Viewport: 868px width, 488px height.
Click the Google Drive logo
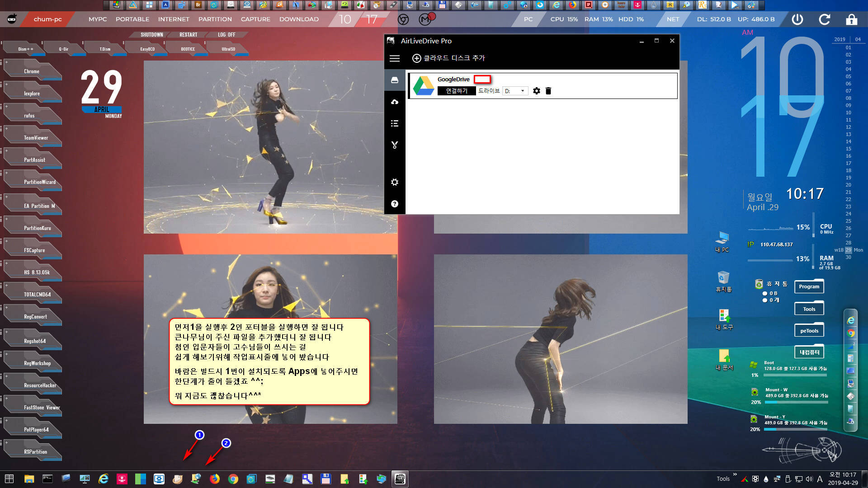point(424,85)
